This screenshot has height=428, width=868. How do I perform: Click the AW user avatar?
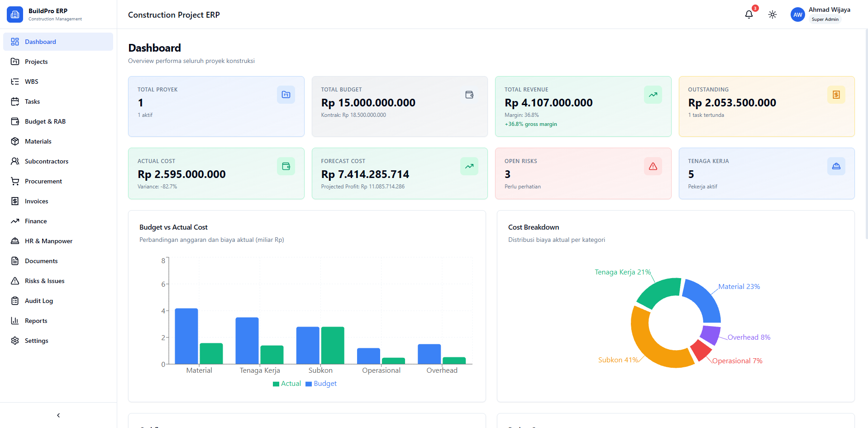tap(797, 14)
